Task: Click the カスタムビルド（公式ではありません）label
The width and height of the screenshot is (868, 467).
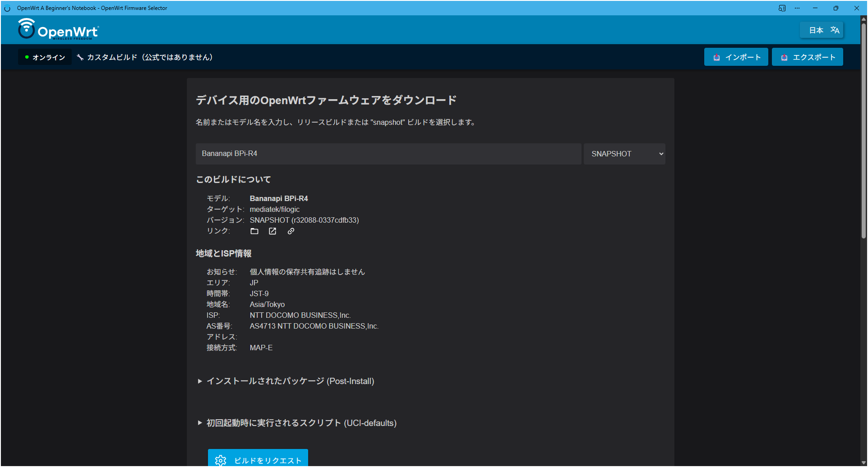Action: [x=150, y=57]
